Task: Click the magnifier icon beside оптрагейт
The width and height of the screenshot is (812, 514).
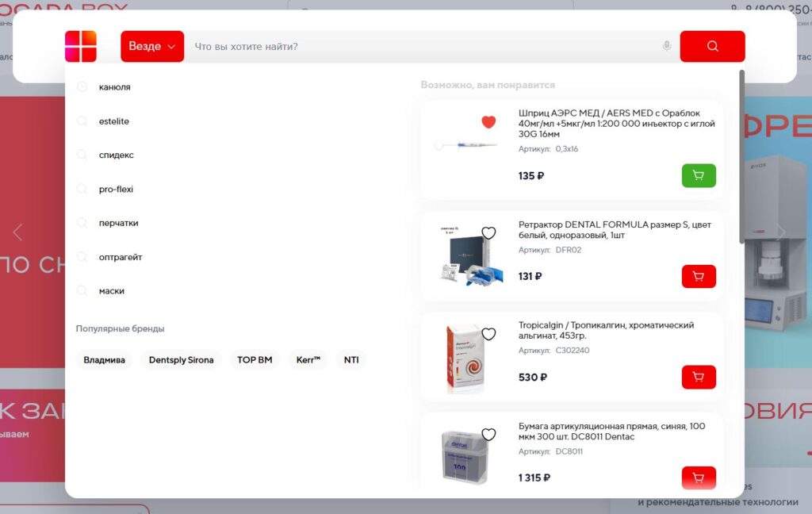Action: click(x=82, y=256)
